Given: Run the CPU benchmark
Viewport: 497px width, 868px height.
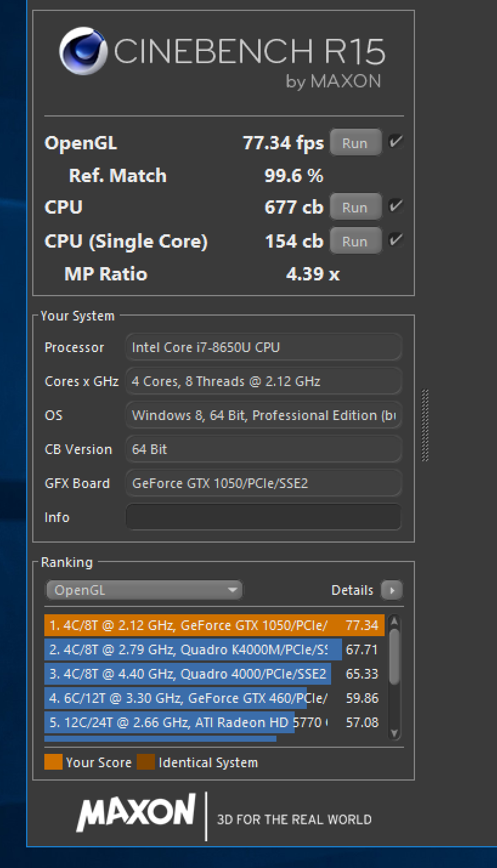Looking at the screenshot, I should pos(355,207).
